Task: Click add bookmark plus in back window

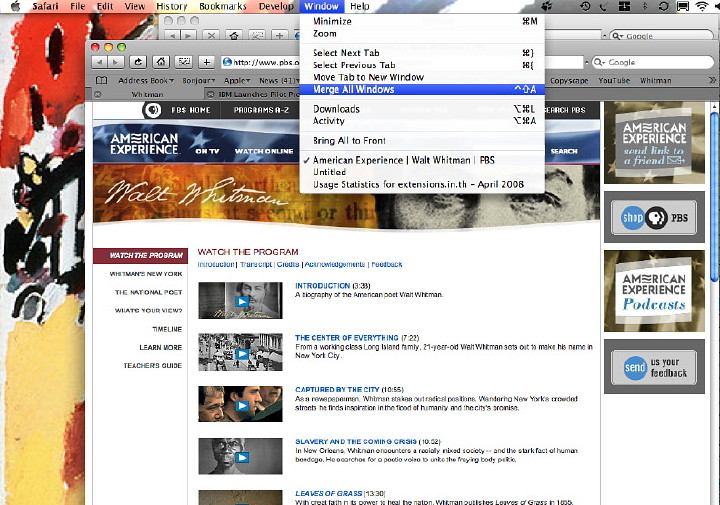Action: (x=279, y=35)
